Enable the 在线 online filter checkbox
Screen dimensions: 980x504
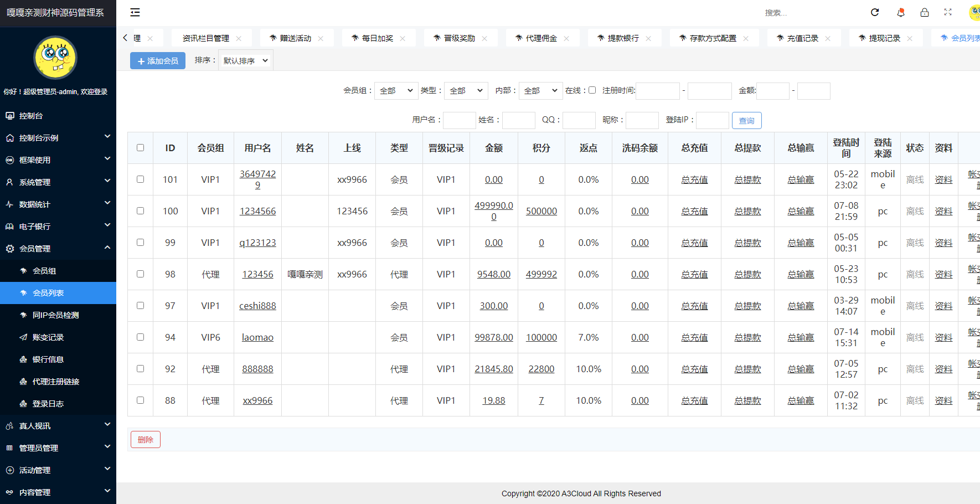[x=592, y=90]
